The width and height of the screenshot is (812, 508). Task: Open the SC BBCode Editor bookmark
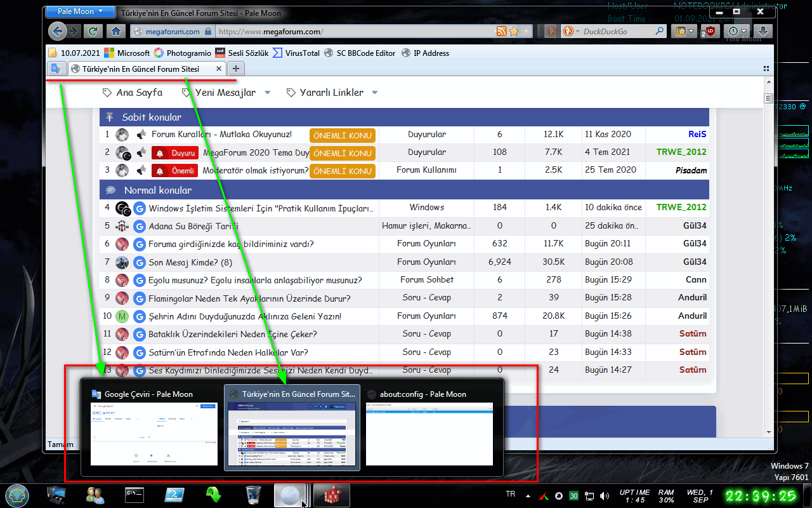[x=360, y=53]
